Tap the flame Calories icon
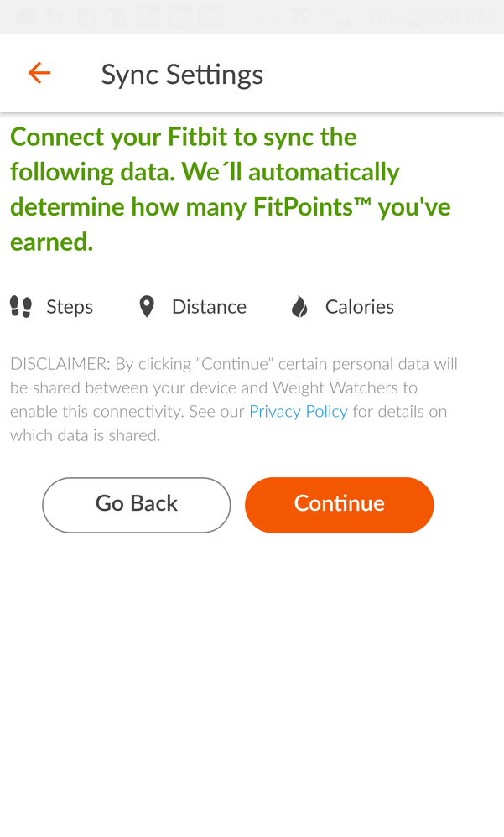This screenshot has width=504, height=837. [x=299, y=307]
